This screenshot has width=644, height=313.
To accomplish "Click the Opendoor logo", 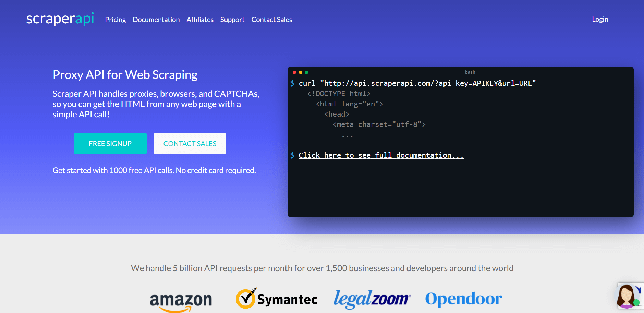I will click(x=463, y=299).
